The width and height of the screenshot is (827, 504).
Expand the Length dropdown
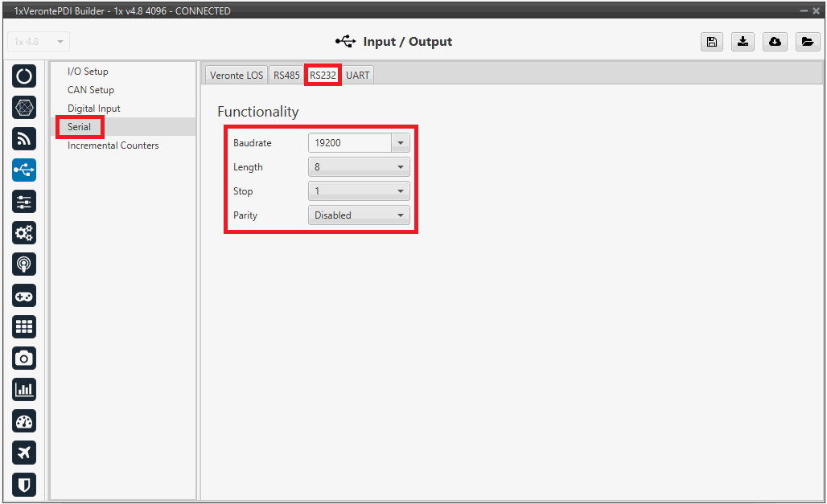click(359, 167)
